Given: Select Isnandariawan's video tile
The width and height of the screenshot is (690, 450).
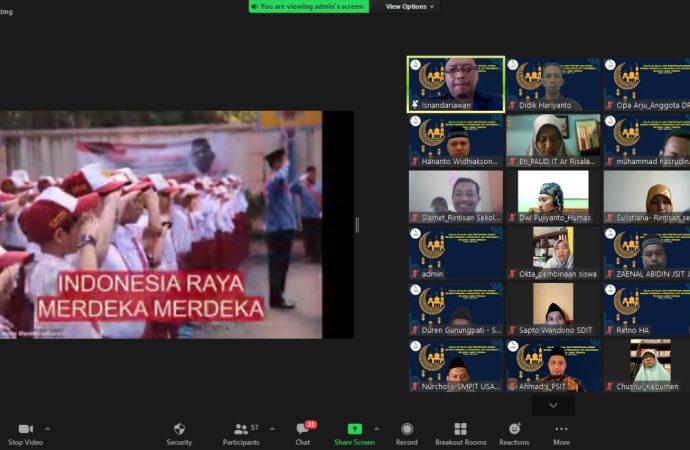Looking at the screenshot, I should pyautogui.click(x=456, y=84).
